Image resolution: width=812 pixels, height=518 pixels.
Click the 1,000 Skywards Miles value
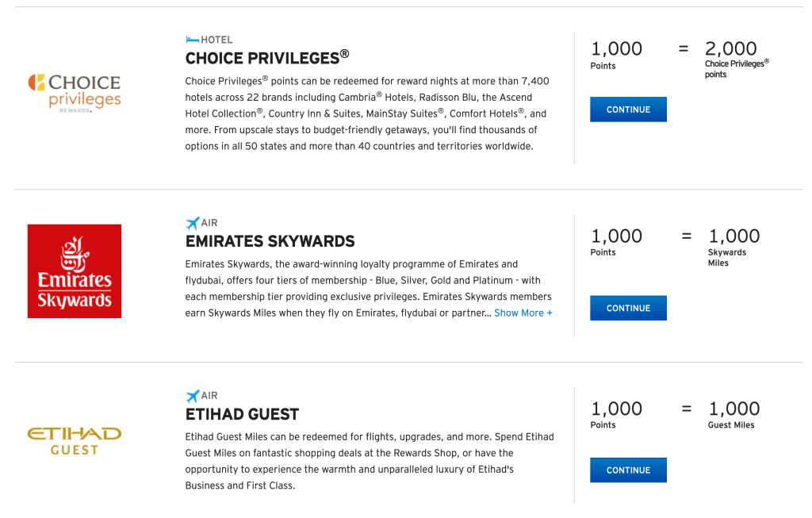733,236
